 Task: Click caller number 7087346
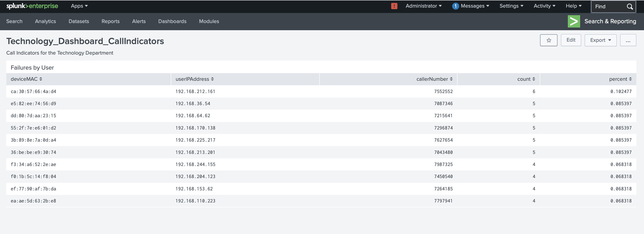(x=443, y=104)
